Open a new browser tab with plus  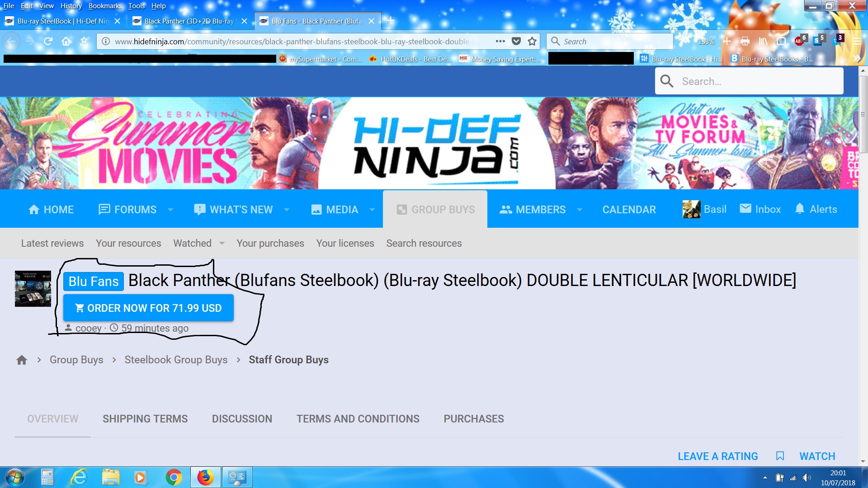(391, 21)
